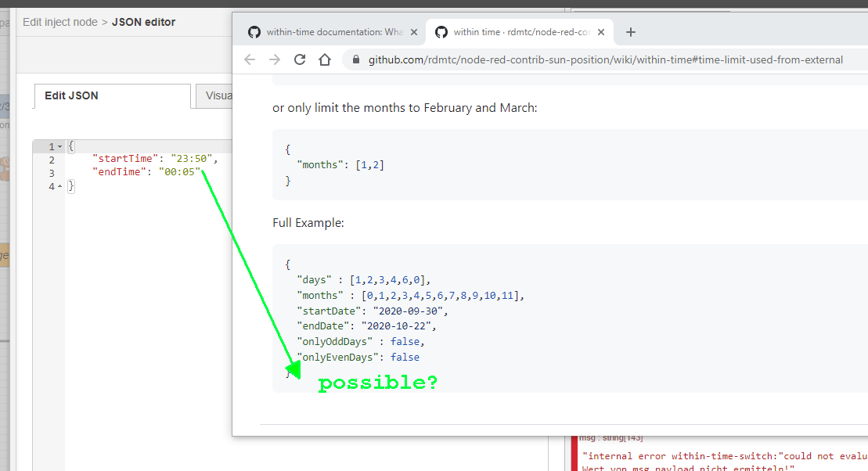
Task: Collapse the JSON block at line 1
Action: coord(61,146)
